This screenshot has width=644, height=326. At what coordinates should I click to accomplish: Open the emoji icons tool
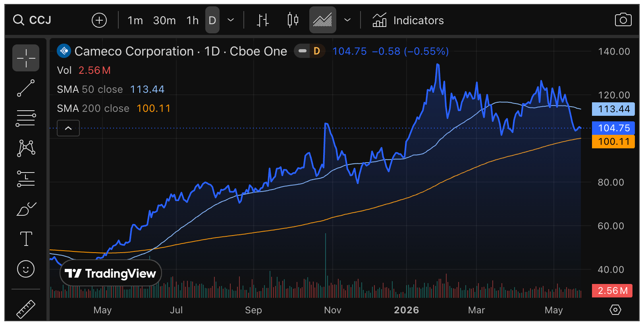click(26, 269)
